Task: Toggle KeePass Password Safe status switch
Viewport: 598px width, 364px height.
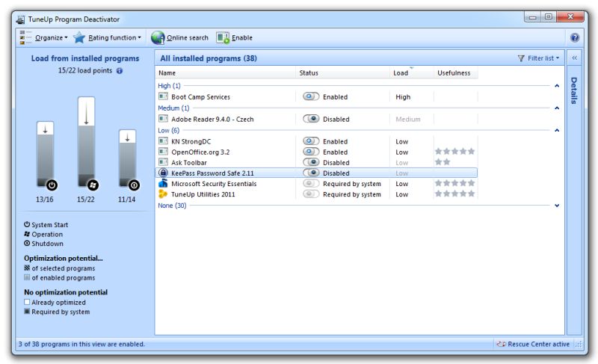Action: click(x=311, y=173)
